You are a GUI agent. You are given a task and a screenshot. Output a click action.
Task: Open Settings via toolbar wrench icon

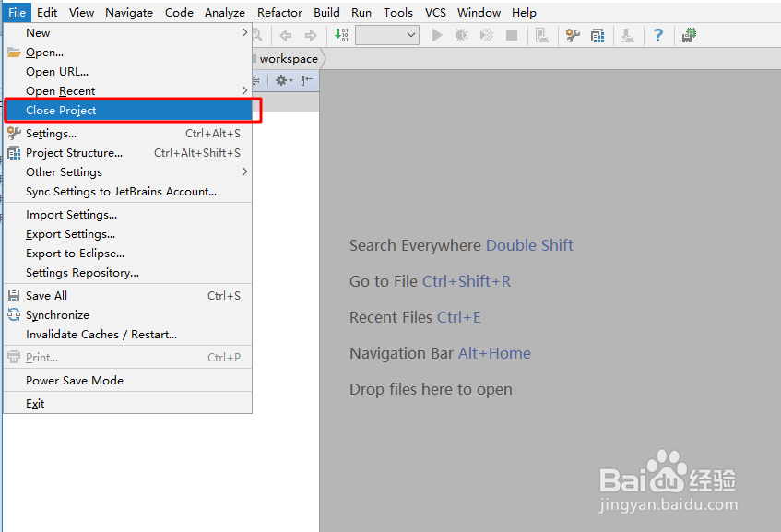[573, 35]
